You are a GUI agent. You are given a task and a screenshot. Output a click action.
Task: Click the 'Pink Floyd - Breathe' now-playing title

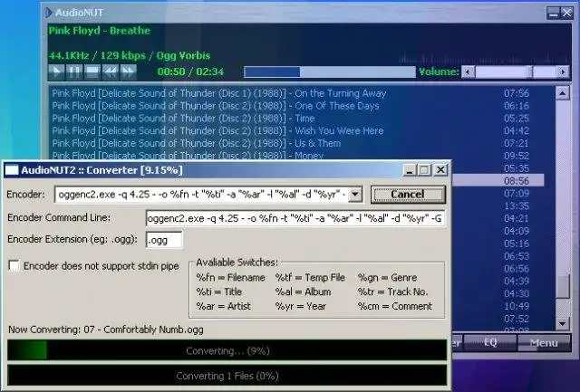100,31
